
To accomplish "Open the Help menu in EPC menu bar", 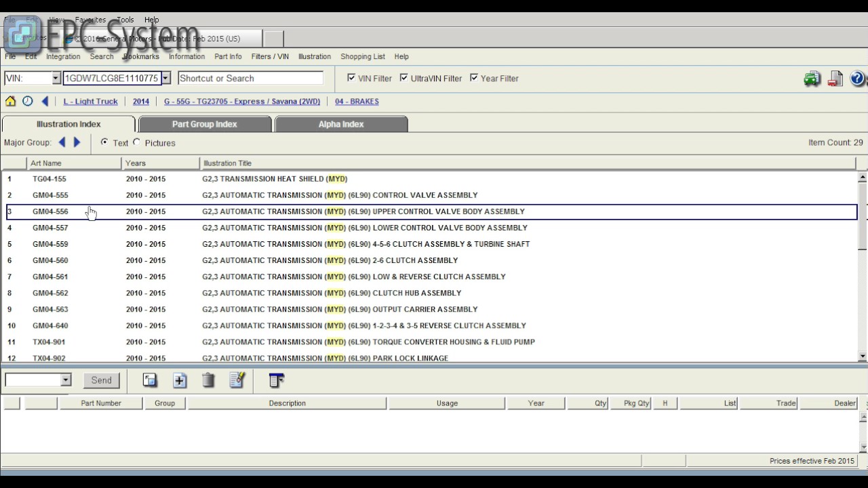I will click(x=401, y=57).
